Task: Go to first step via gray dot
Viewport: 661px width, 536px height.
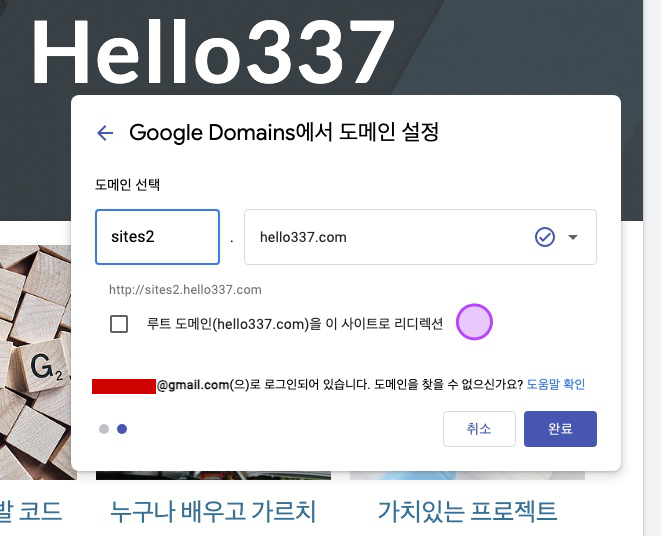Action: click(104, 429)
